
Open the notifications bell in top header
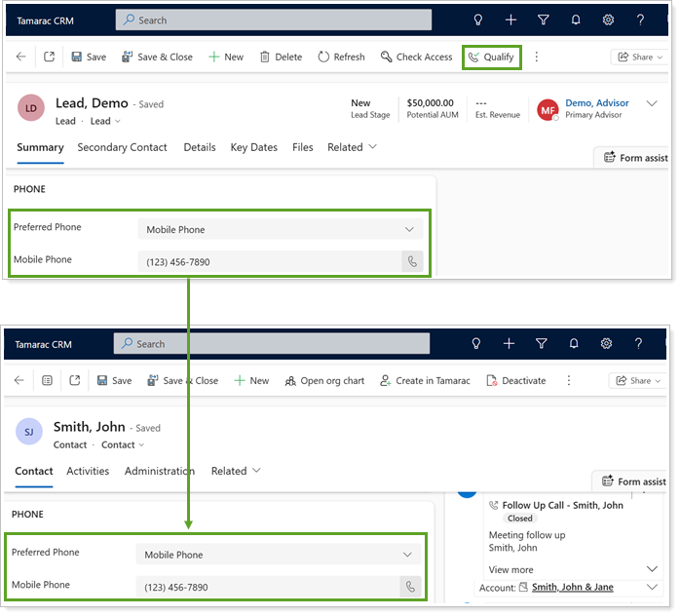tap(576, 20)
